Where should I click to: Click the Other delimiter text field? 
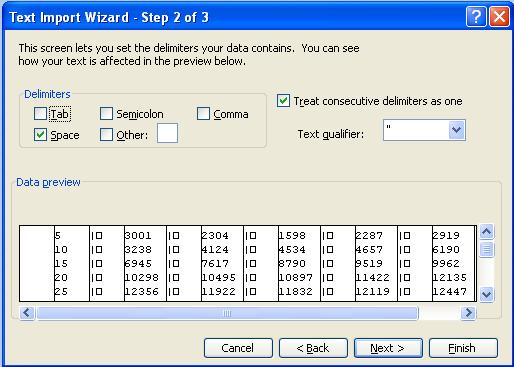click(x=167, y=133)
